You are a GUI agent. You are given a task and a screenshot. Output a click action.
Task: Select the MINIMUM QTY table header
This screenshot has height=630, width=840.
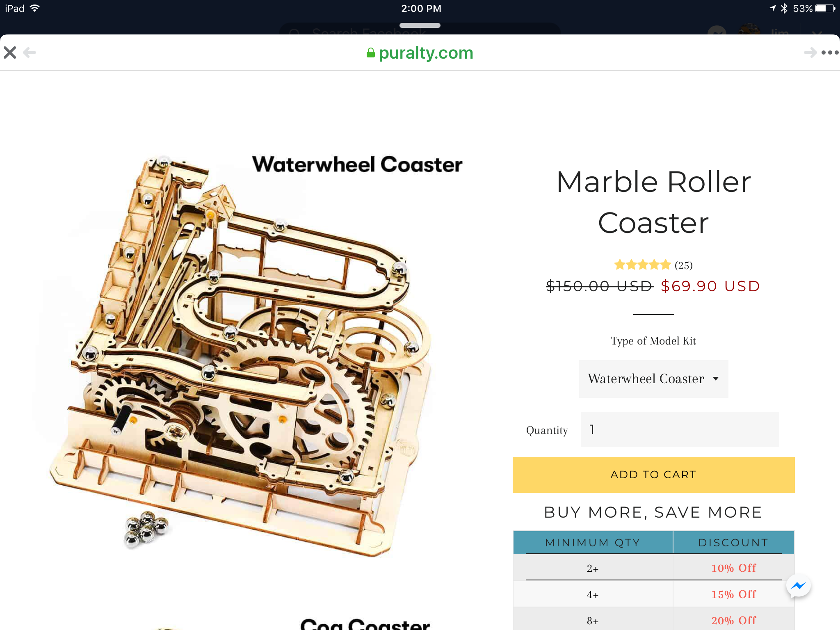click(593, 542)
